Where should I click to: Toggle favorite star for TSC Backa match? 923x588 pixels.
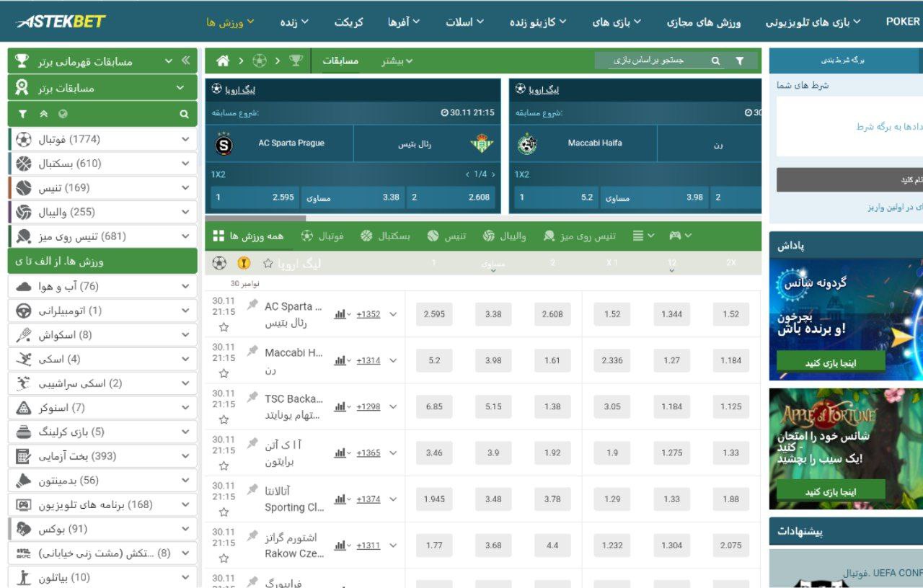[224, 419]
